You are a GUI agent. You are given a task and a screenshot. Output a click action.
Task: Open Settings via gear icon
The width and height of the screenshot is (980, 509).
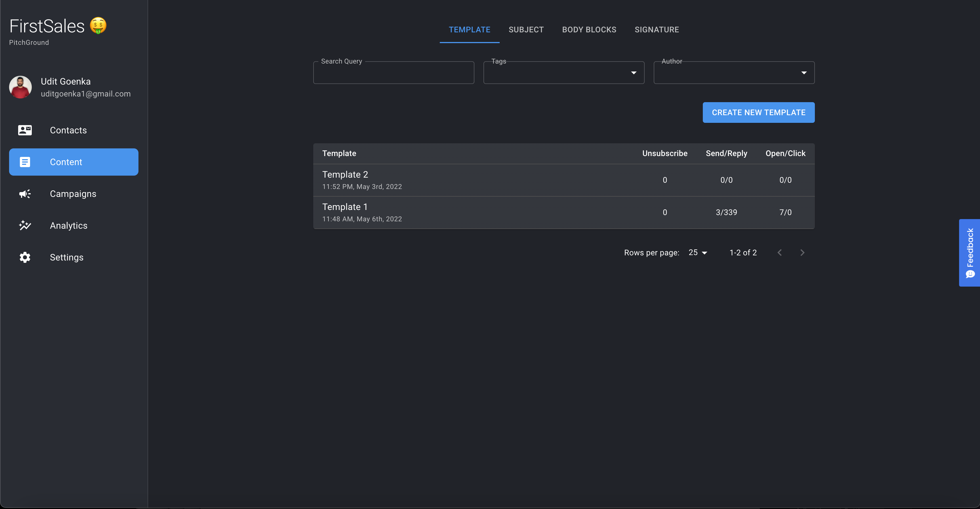[25, 257]
